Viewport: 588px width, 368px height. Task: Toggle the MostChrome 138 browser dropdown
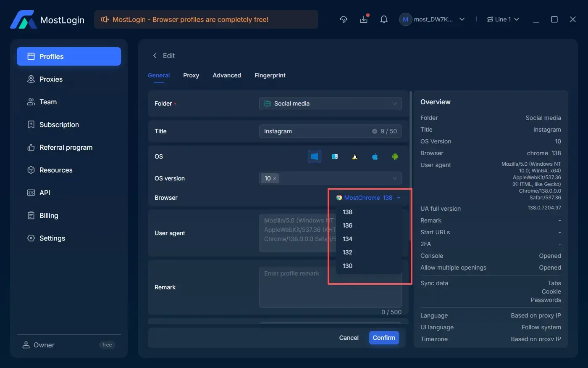click(368, 198)
